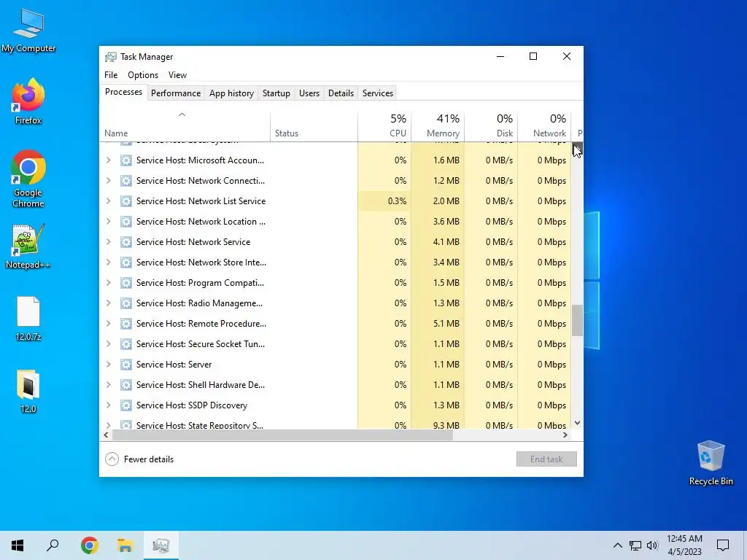Sort by the Network column header

[x=544, y=126]
